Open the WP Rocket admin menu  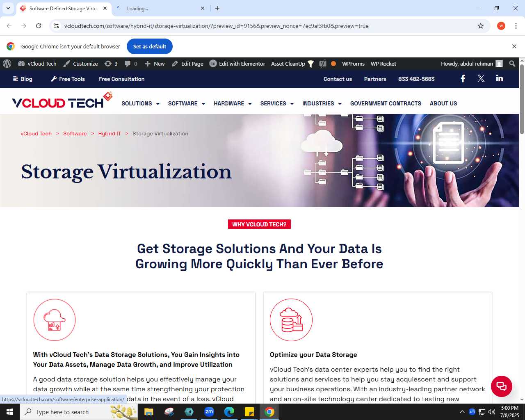[x=383, y=64]
